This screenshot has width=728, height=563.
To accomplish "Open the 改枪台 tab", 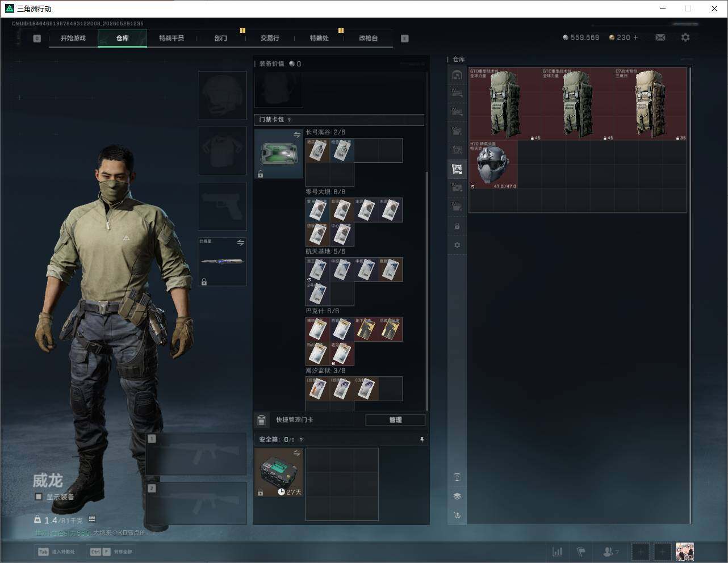I will (368, 38).
